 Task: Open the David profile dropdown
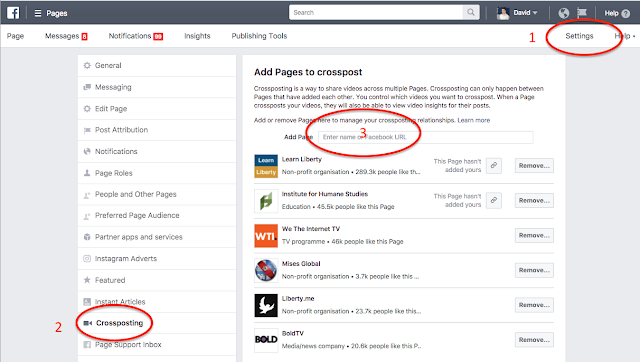(517, 13)
